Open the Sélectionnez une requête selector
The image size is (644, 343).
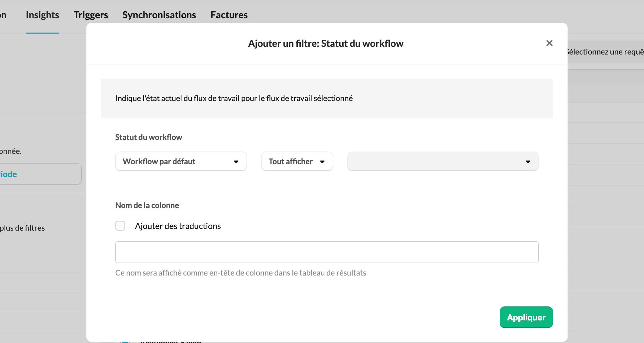pos(605,52)
